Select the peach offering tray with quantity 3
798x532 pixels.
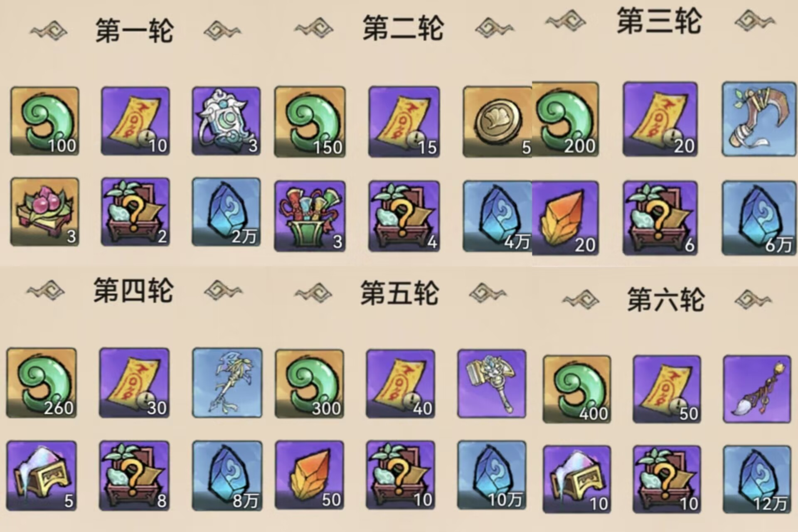[x=44, y=212]
